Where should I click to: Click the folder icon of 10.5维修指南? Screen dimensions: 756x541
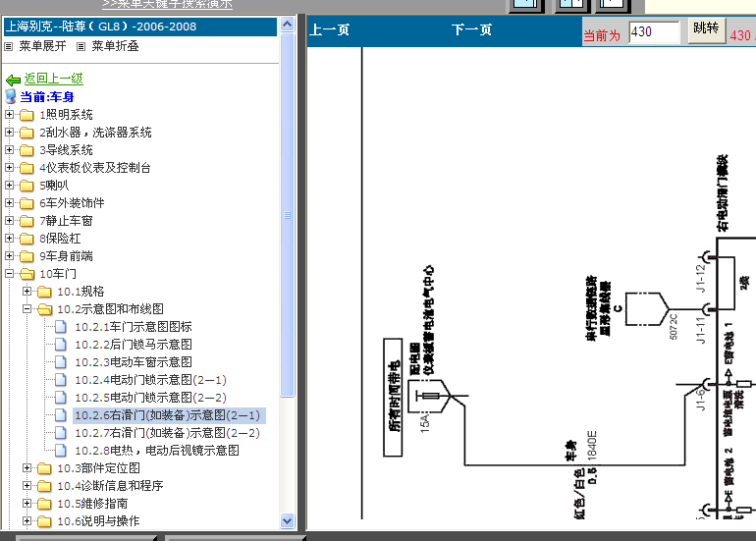[44, 504]
